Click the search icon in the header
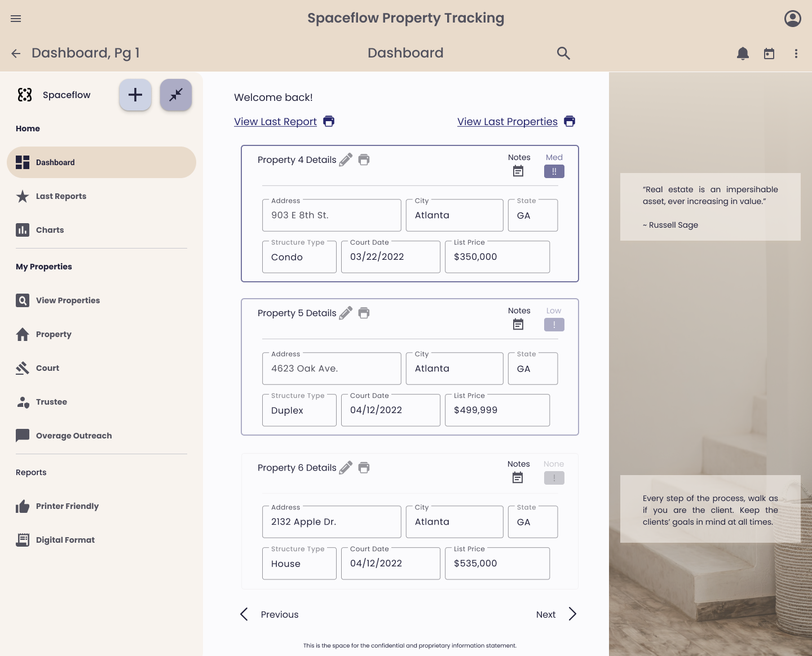Viewport: 812px width, 656px height. tap(563, 53)
